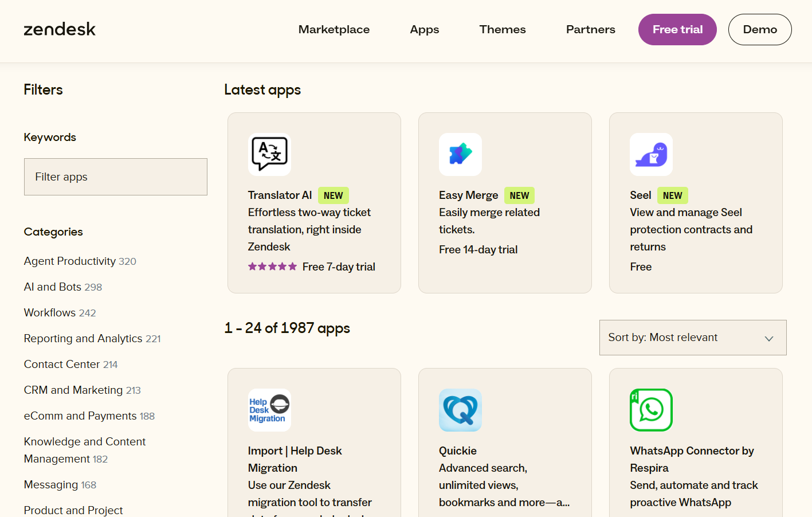Open WhatsApp Connector by Respira title
This screenshot has height=517, width=812.
tap(692, 460)
